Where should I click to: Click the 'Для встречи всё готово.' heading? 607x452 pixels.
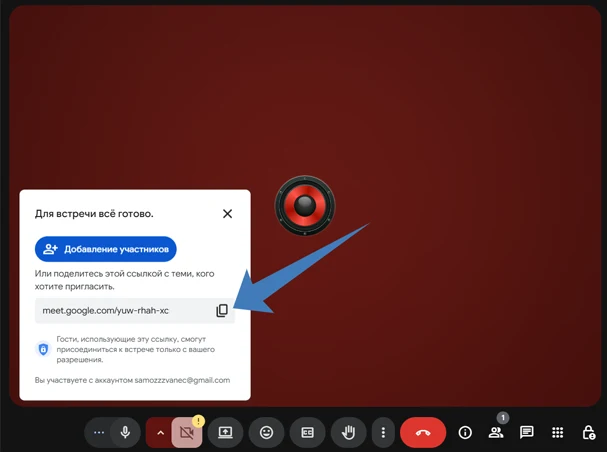point(94,214)
